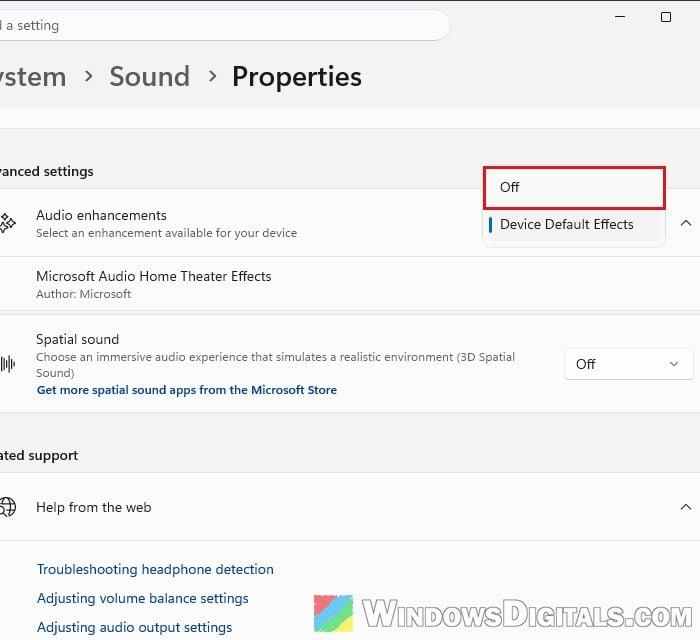Click the Help from the web globe icon
700x640 pixels.
coord(8,507)
